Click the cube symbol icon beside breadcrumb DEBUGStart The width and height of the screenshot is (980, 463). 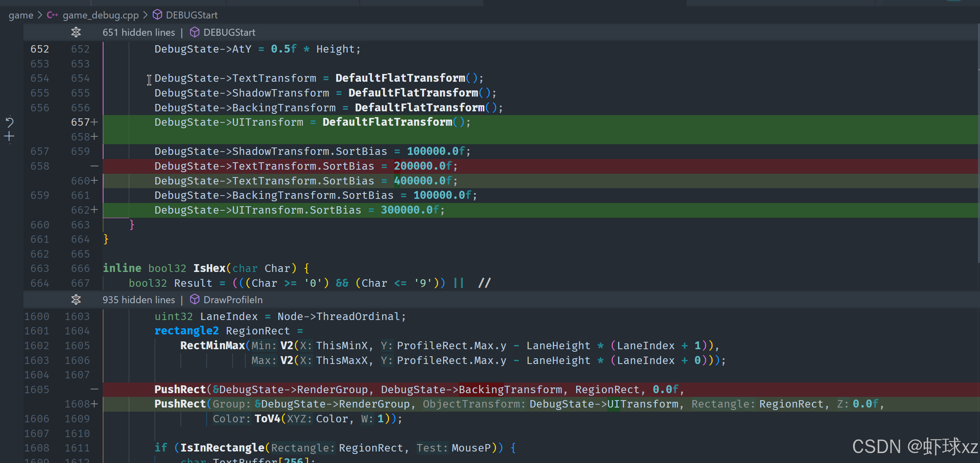tap(157, 15)
